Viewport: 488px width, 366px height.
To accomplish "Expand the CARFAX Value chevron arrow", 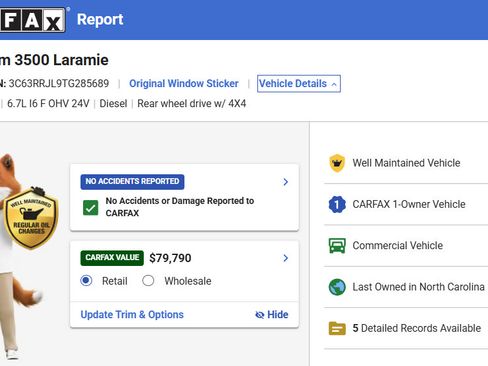I will pos(286,258).
